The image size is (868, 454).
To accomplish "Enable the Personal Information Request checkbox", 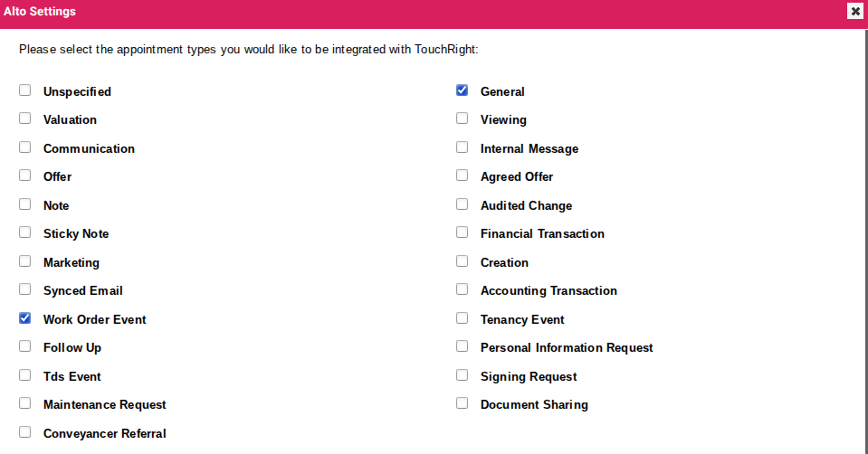I will [463, 346].
